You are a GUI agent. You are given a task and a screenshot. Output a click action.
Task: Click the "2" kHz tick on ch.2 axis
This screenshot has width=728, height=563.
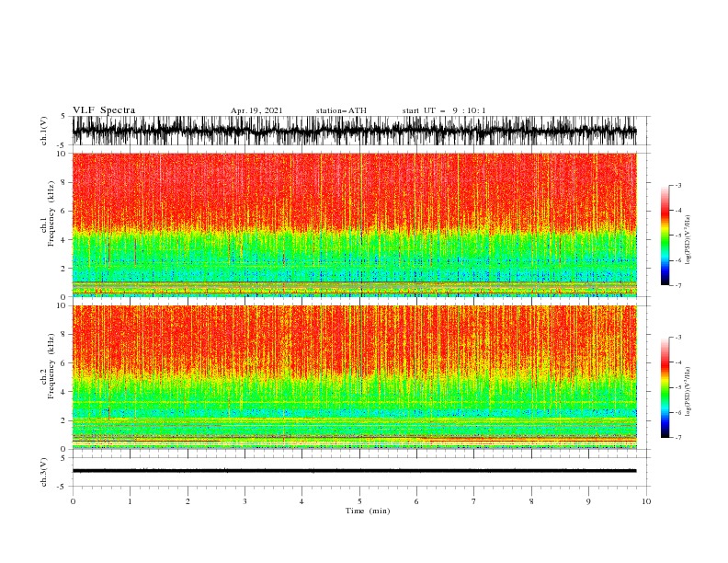[x=64, y=420]
